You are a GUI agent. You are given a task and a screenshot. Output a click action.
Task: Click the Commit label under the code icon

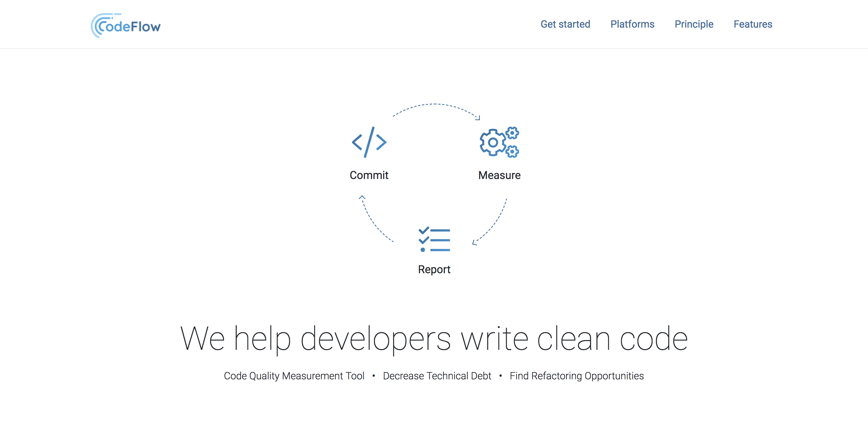(x=369, y=175)
